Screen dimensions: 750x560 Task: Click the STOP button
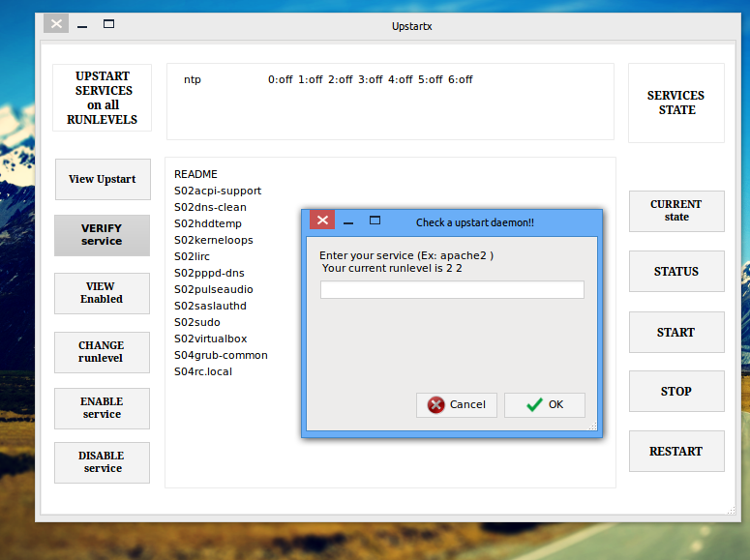[x=676, y=391]
